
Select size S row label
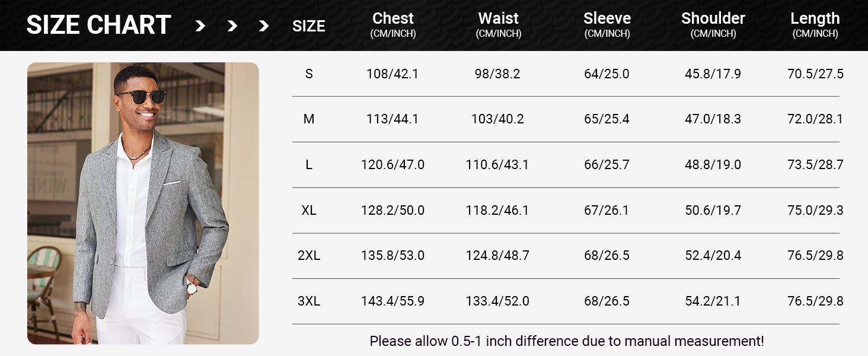pos(309,74)
